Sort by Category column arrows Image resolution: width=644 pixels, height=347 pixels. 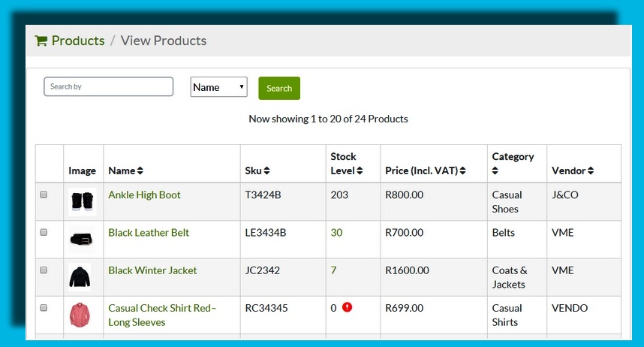coord(496,171)
